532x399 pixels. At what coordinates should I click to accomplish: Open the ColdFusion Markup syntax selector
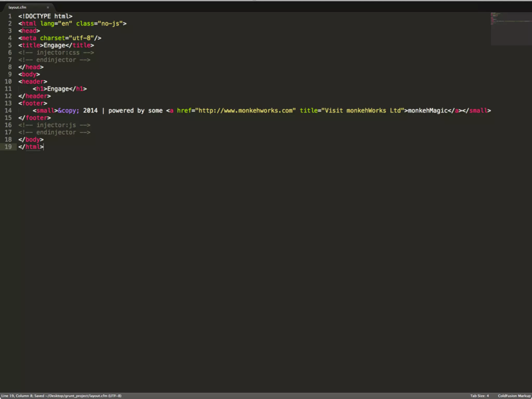[514, 396]
